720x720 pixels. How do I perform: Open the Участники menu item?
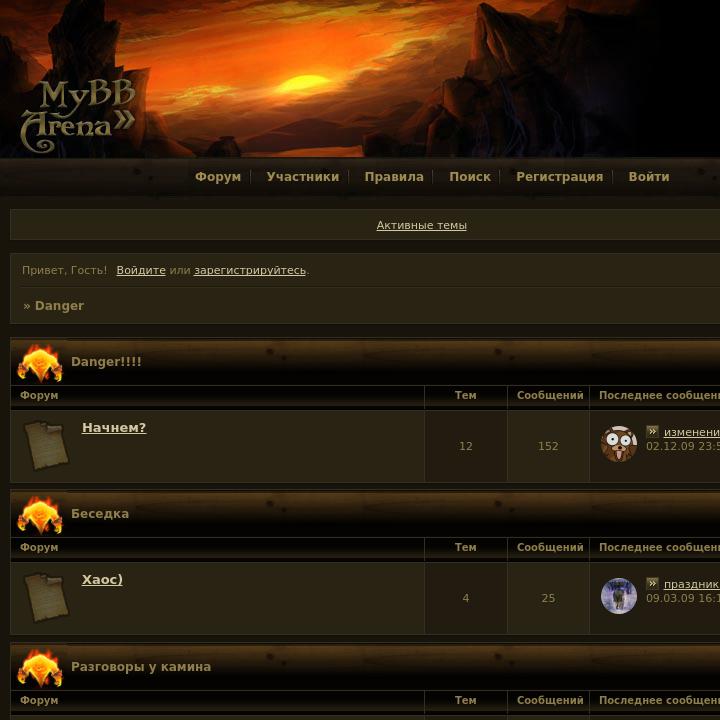click(303, 177)
